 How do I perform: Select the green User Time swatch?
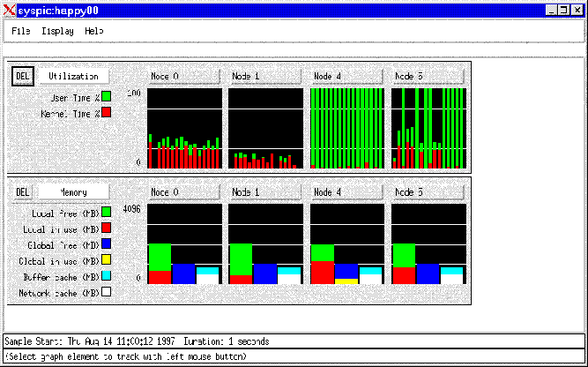point(106,96)
